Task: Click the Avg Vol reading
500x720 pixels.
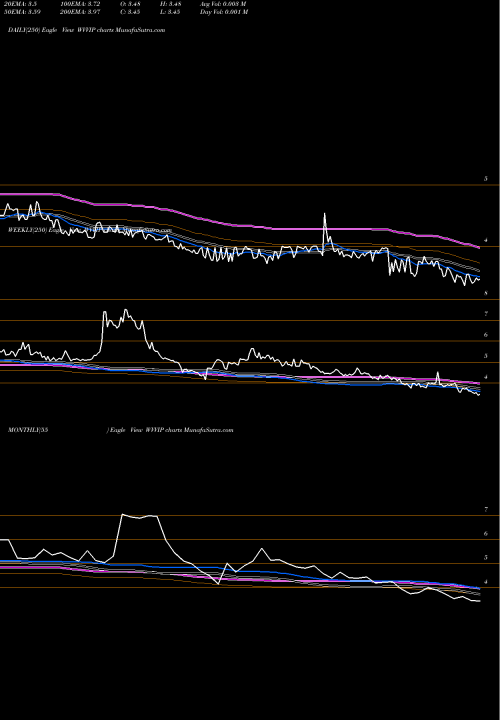Action: click(x=223, y=4)
